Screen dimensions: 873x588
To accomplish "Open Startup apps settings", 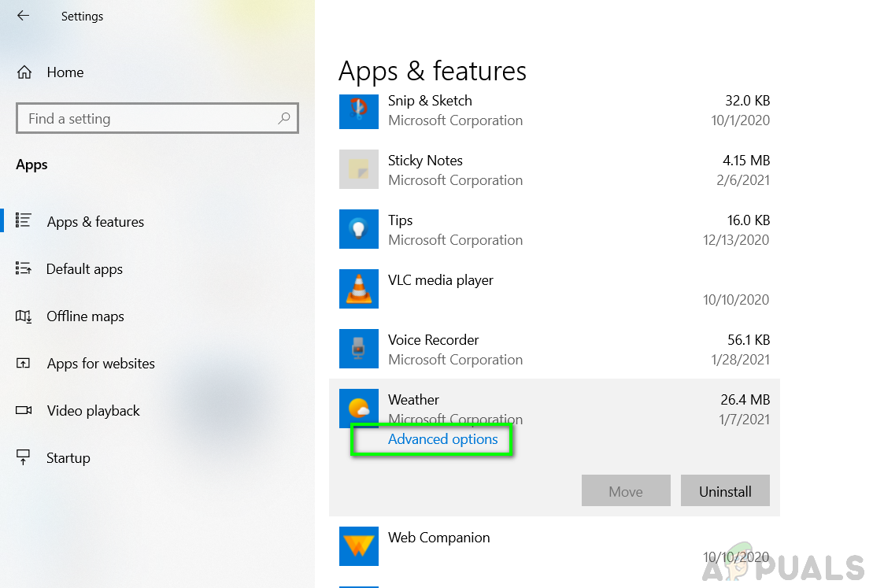I will [x=68, y=458].
